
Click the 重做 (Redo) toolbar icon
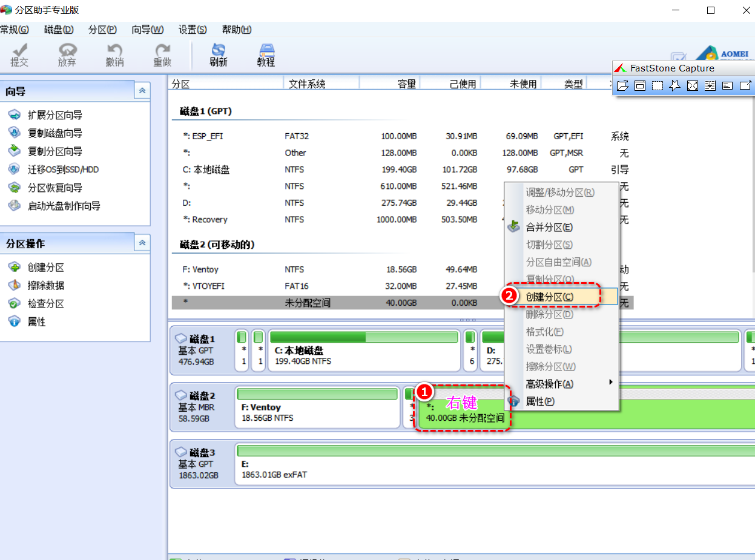pos(162,55)
